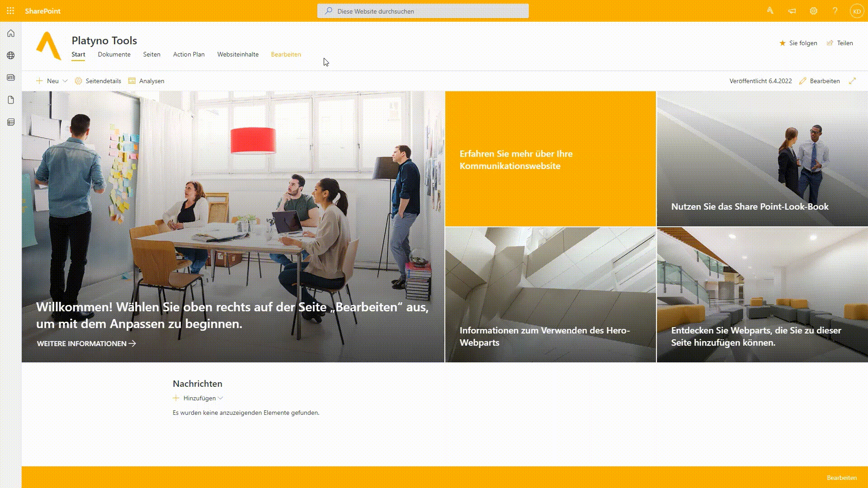This screenshot has width=868, height=488.
Task: Click Bearbeiten link in footer
Action: tap(842, 478)
